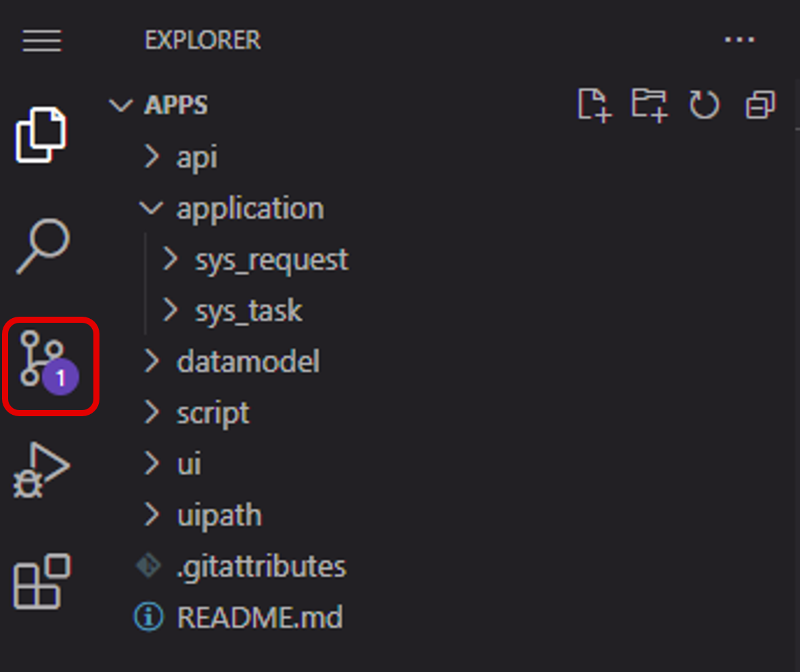Select the Search icon in the activity bar
800x672 pixels.
42,246
